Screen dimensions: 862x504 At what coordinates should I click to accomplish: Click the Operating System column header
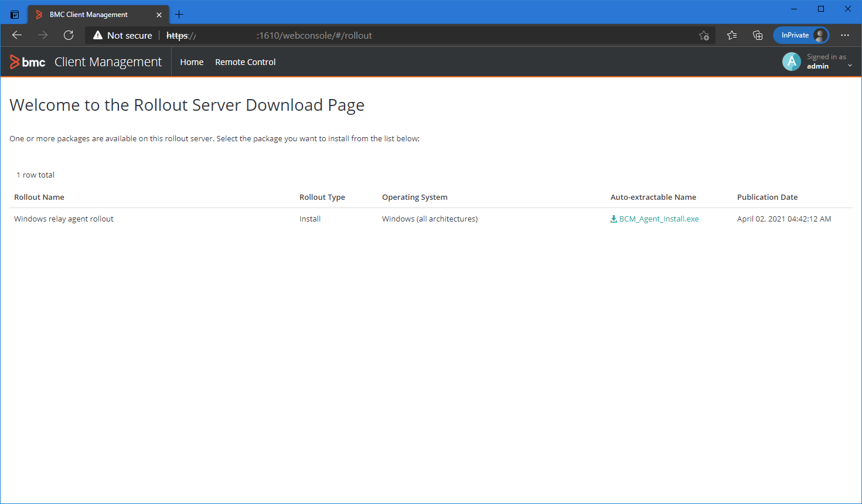click(x=415, y=197)
